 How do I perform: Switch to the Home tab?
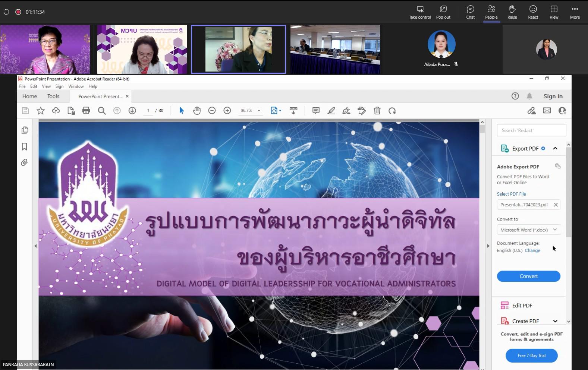pos(29,96)
